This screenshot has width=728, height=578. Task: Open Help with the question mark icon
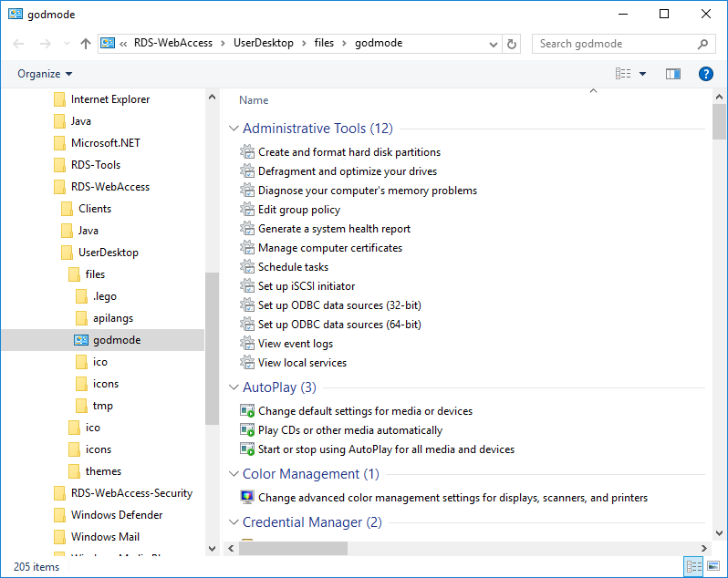click(x=706, y=74)
